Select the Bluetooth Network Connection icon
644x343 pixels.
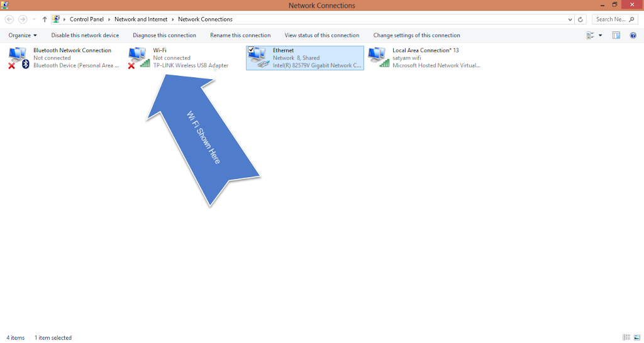click(19, 58)
